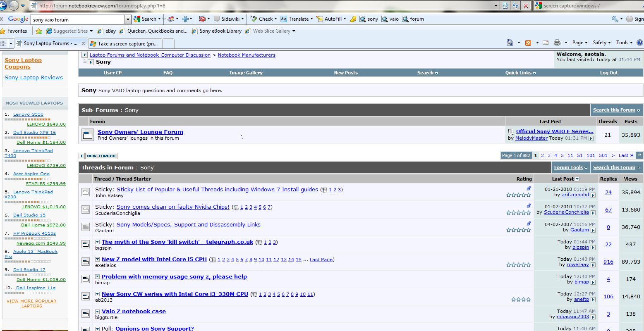
Task: Open the Safety menu
Action: (x=602, y=43)
